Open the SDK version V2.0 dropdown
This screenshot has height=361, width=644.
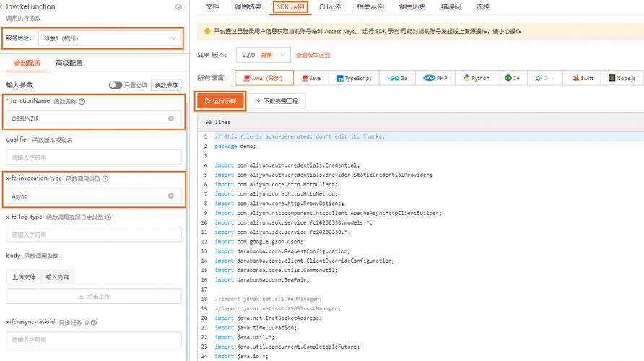(x=263, y=55)
